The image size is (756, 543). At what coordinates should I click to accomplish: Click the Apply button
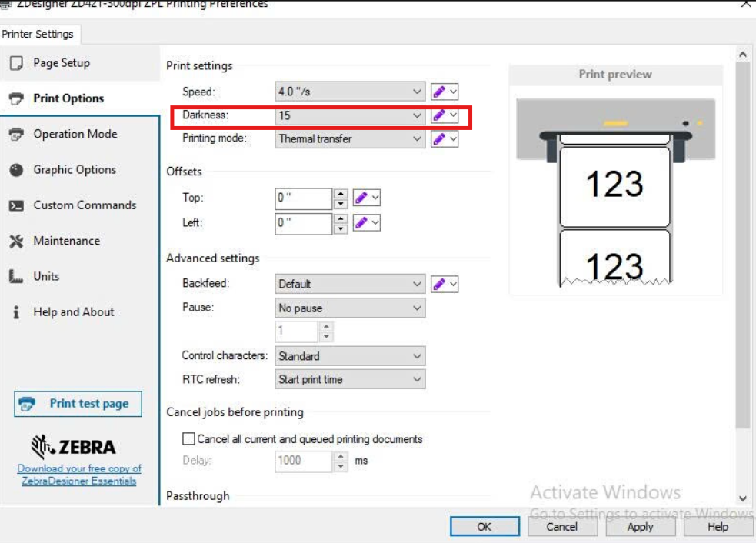640,527
